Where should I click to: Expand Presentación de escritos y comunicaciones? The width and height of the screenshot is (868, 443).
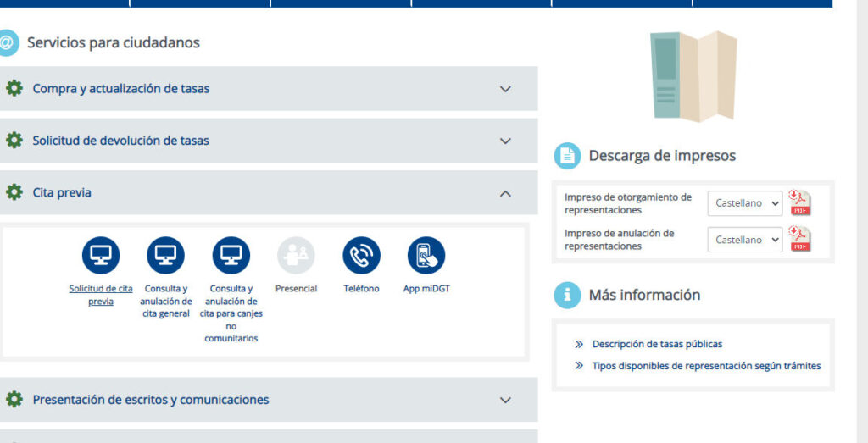coord(505,400)
